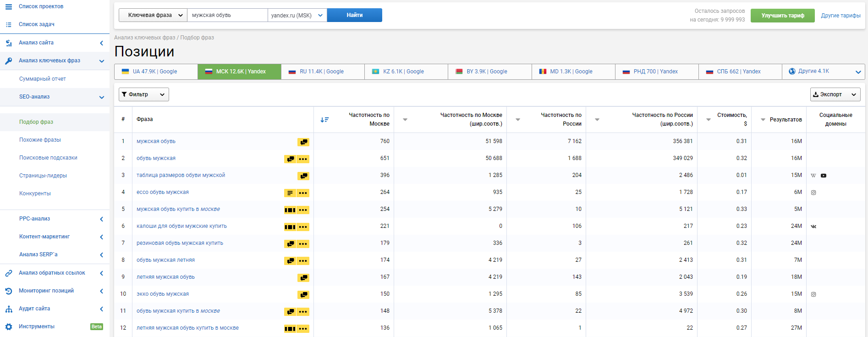
Task: Click the SERP feature icon for экко обувь мужская
Action: point(303,295)
